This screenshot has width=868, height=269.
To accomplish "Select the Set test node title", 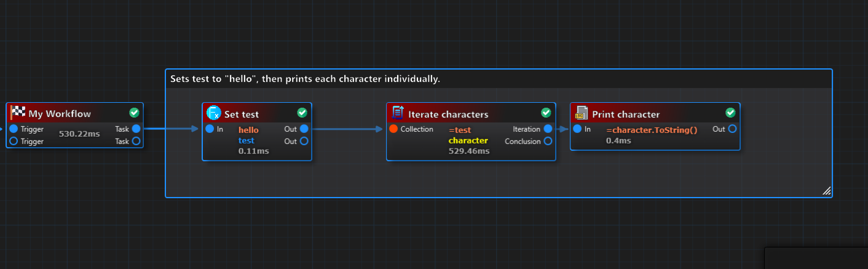I will point(242,114).
